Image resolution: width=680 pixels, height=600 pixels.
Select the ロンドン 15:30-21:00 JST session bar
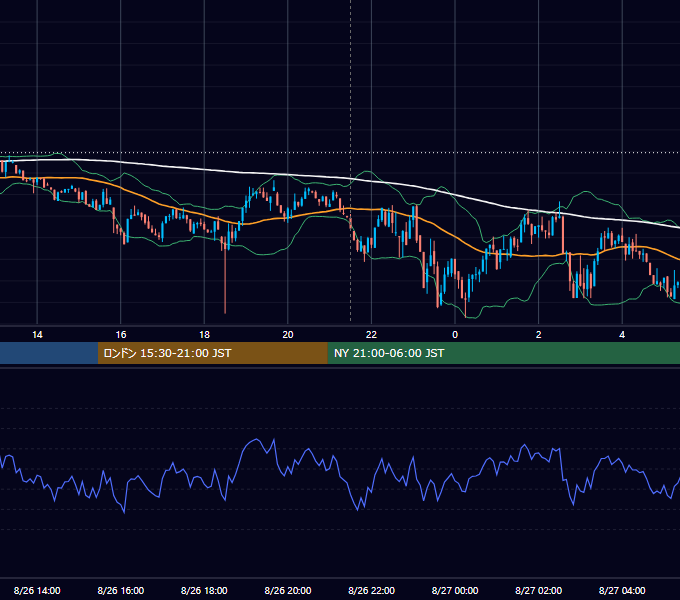(x=212, y=353)
